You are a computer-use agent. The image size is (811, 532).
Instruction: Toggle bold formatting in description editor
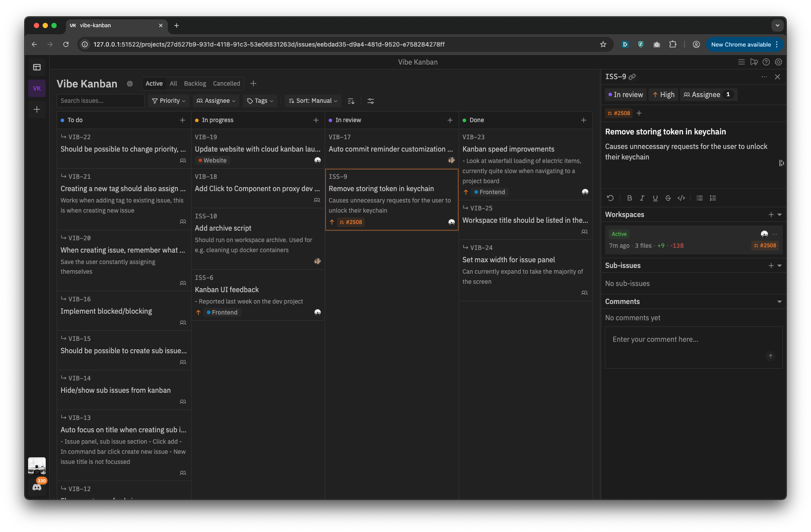tap(629, 198)
